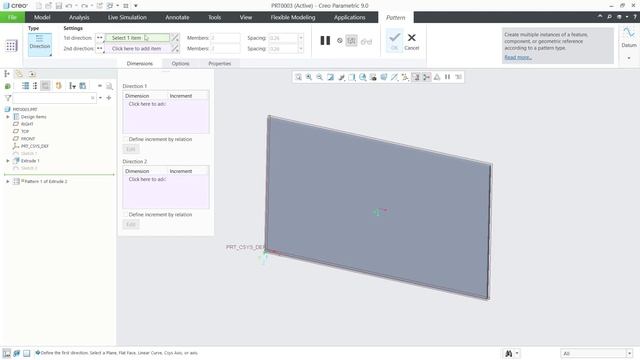Pause the pattern feature tool
640x360 pixels.
(x=325, y=40)
